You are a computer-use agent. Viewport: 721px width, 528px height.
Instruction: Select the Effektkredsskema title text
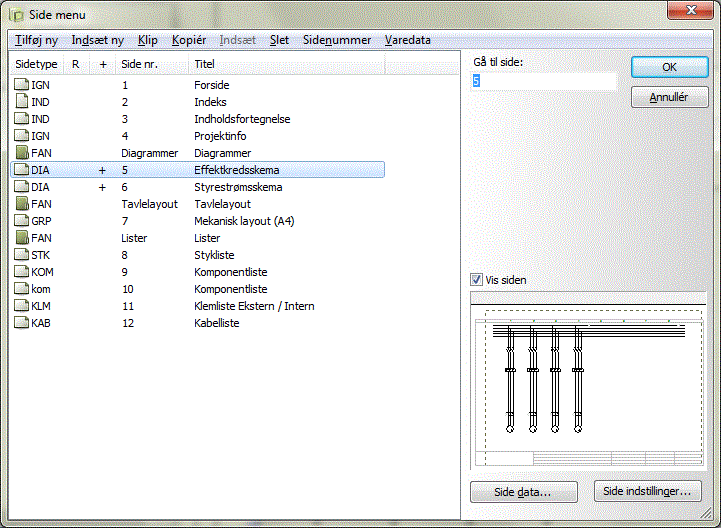click(x=236, y=170)
